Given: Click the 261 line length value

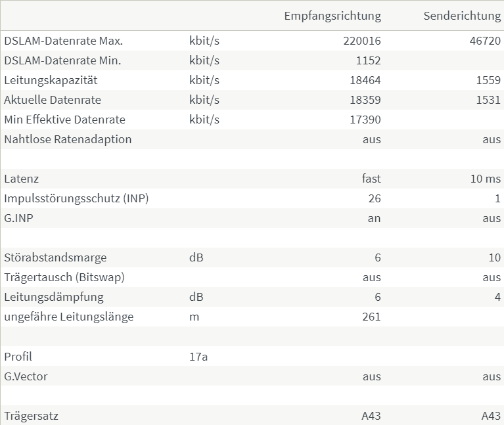Looking at the screenshot, I should (x=371, y=317).
